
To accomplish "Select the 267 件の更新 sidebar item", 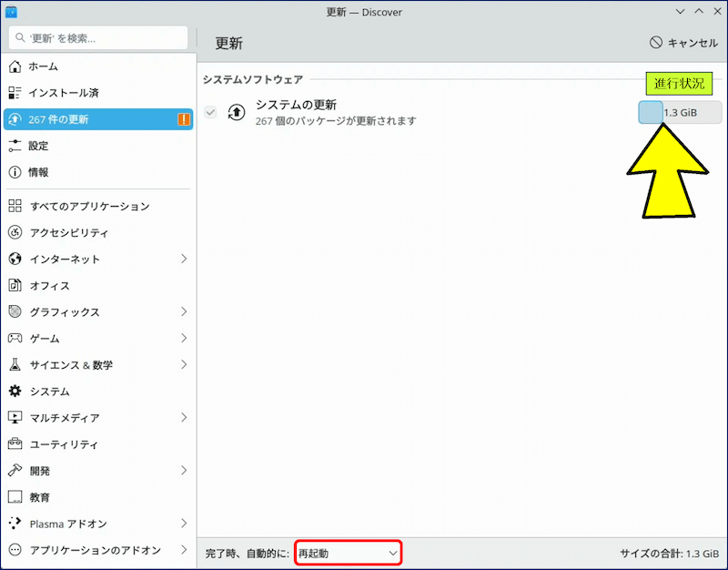I will pyautogui.click(x=97, y=119).
